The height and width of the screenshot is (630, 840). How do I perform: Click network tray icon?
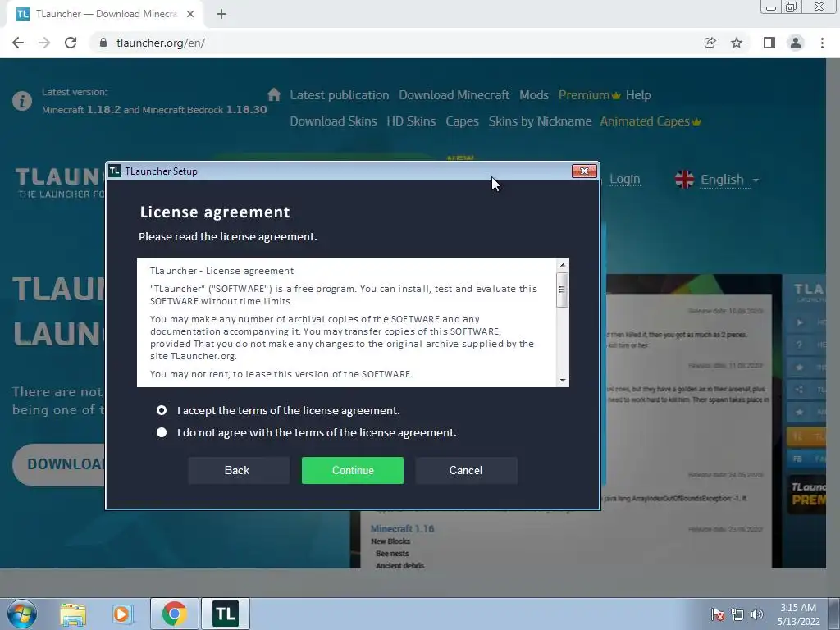(737, 614)
